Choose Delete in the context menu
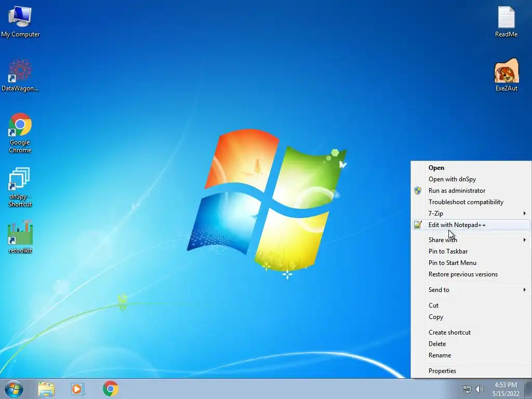 click(471, 344)
